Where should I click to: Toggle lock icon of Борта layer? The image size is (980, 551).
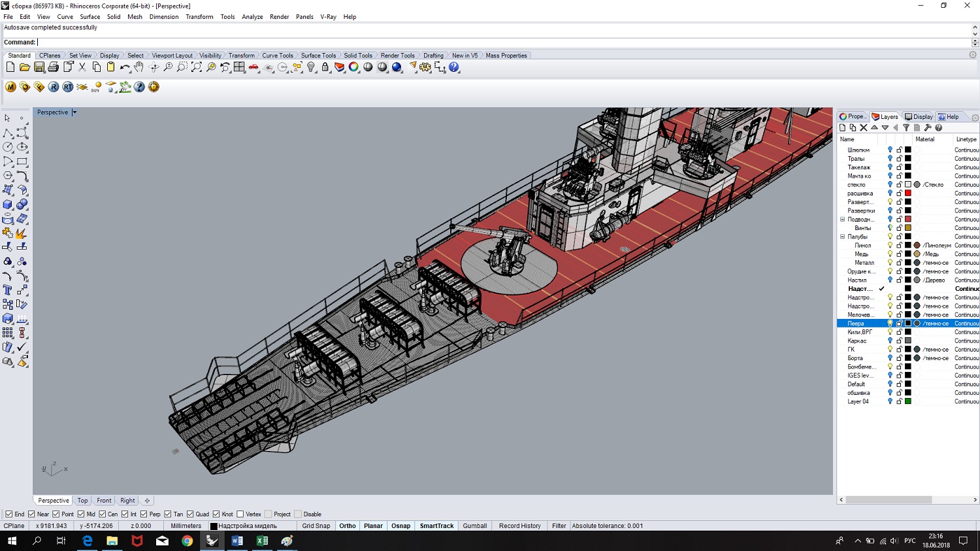(x=899, y=358)
